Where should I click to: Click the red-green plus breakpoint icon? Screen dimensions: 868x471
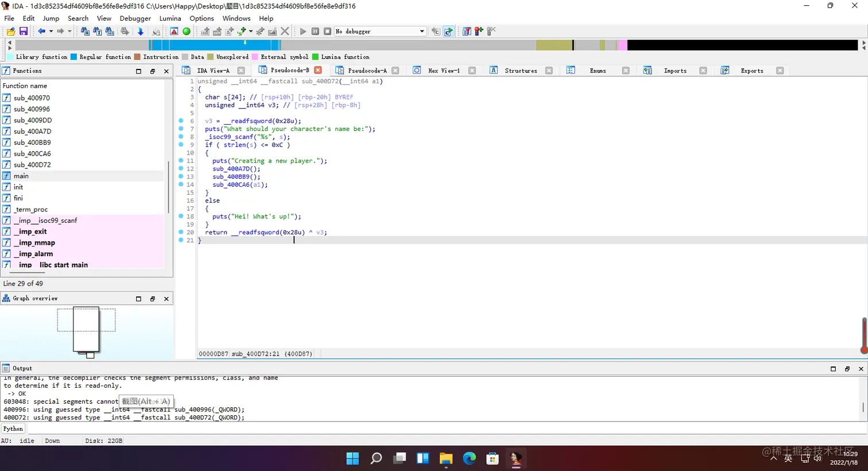479,32
